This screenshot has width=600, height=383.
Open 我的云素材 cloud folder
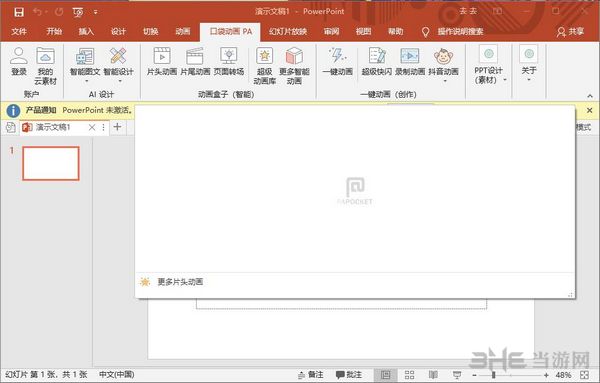coord(46,66)
